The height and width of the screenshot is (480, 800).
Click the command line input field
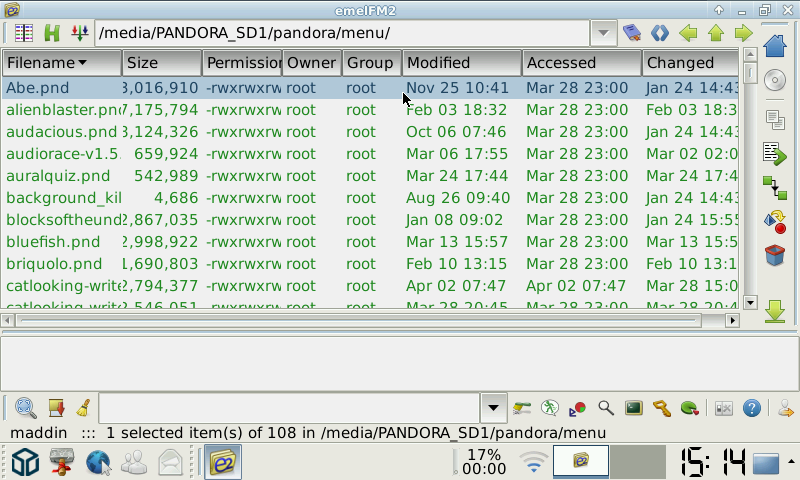pyautogui.click(x=289, y=408)
